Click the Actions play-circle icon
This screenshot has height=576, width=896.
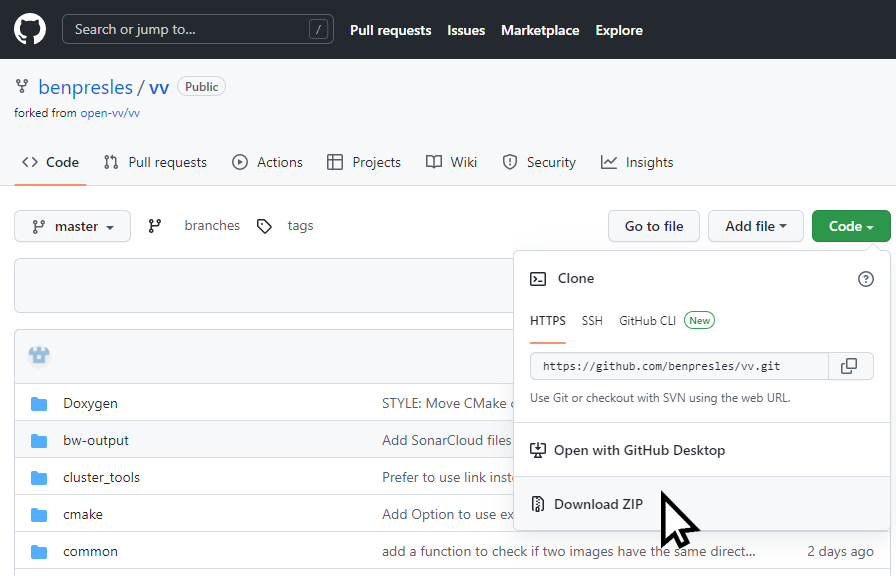coord(240,162)
